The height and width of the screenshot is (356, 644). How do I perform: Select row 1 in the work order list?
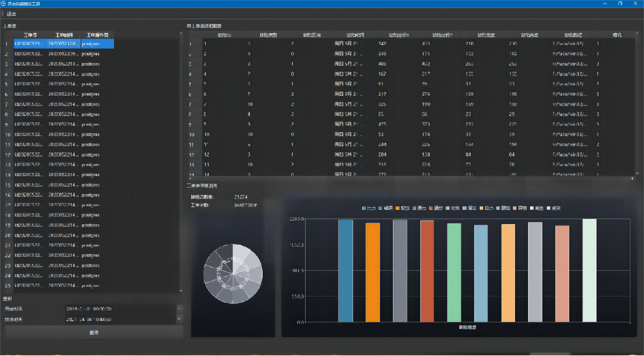pyautogui.click(x=64, y=43)
